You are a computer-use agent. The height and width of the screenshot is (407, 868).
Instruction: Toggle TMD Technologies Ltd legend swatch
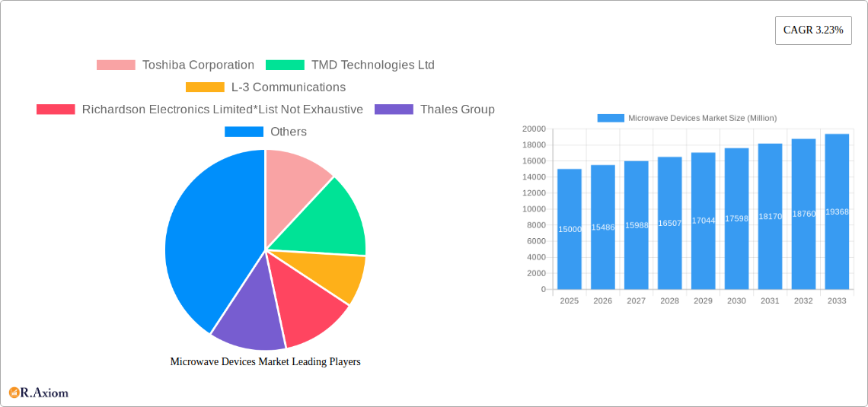pyautogui.click(x=285, y=65)
